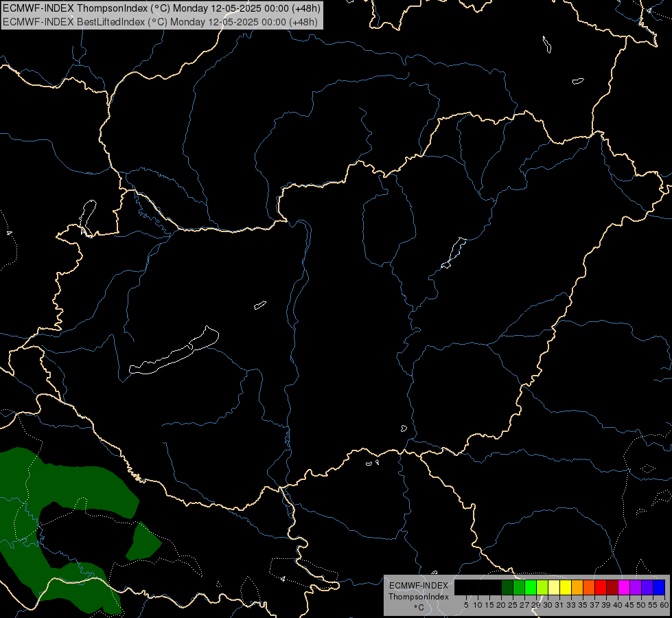
Task: Pick the yellow-green 29-30 legend swatch
Action: [x=542, y=587]
